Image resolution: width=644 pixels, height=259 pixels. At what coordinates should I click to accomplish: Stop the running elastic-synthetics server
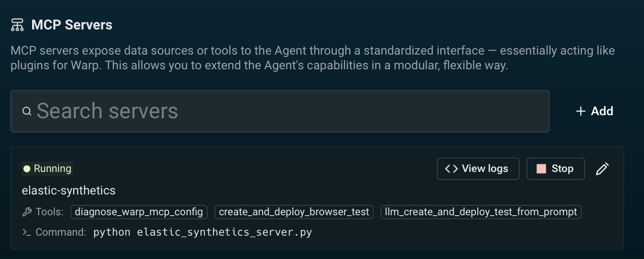(556, 168)
